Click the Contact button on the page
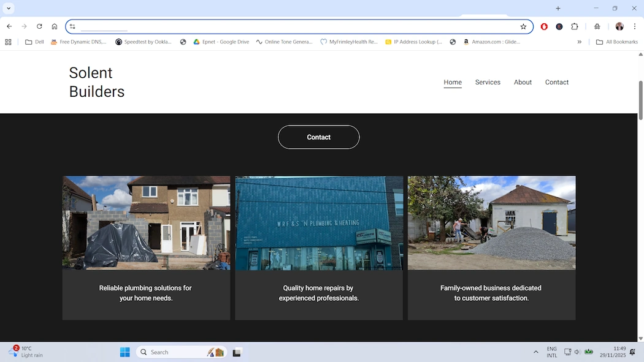This screenshot has height=362, width=644. click(318, 137)
